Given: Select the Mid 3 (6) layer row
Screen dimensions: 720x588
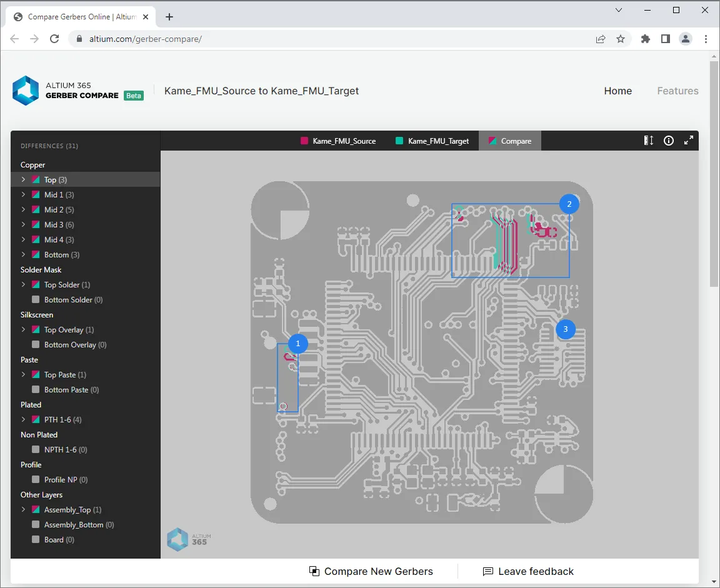Looking at the screenshot, I should (x=86, y=224).
